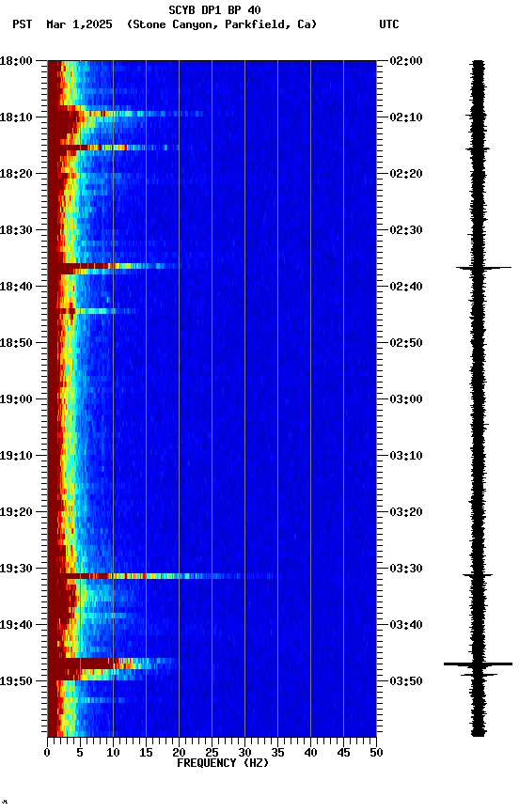Click the 02:50 UTC time label

point(406,343)
